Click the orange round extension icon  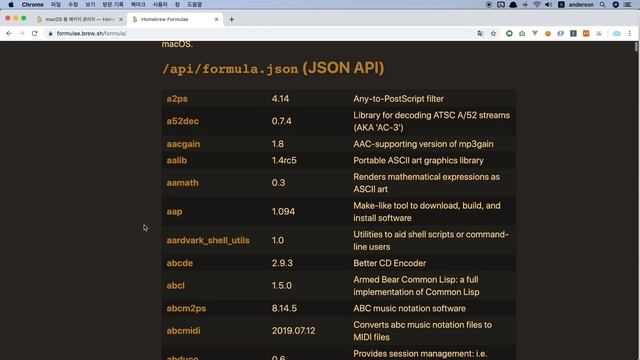click(548, 33)
